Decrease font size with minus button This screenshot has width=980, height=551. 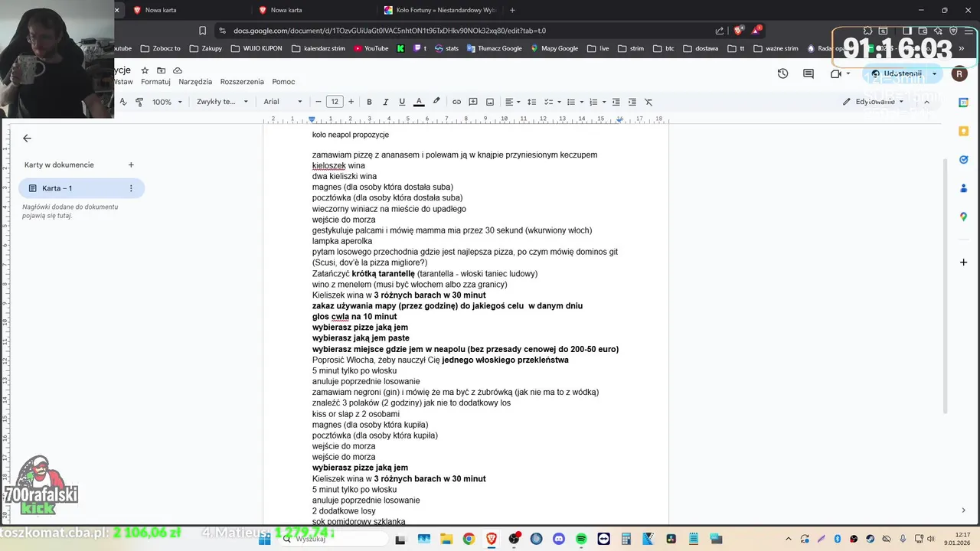(318, 102)
